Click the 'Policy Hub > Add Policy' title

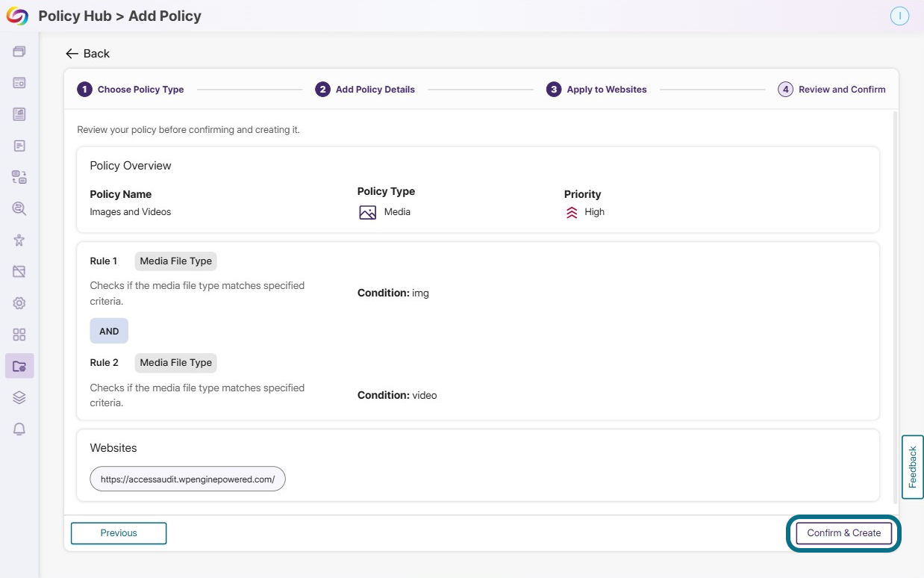pyautogui.click(x=120, y=16)
